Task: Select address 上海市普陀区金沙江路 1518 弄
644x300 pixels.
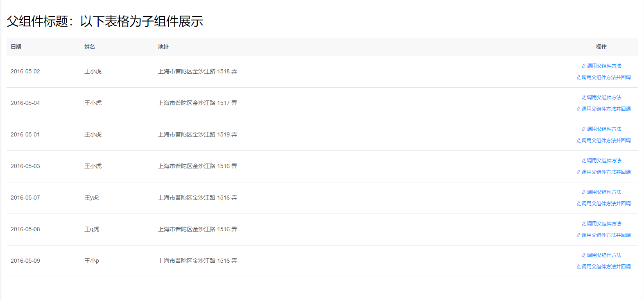Action: point(198,72)
